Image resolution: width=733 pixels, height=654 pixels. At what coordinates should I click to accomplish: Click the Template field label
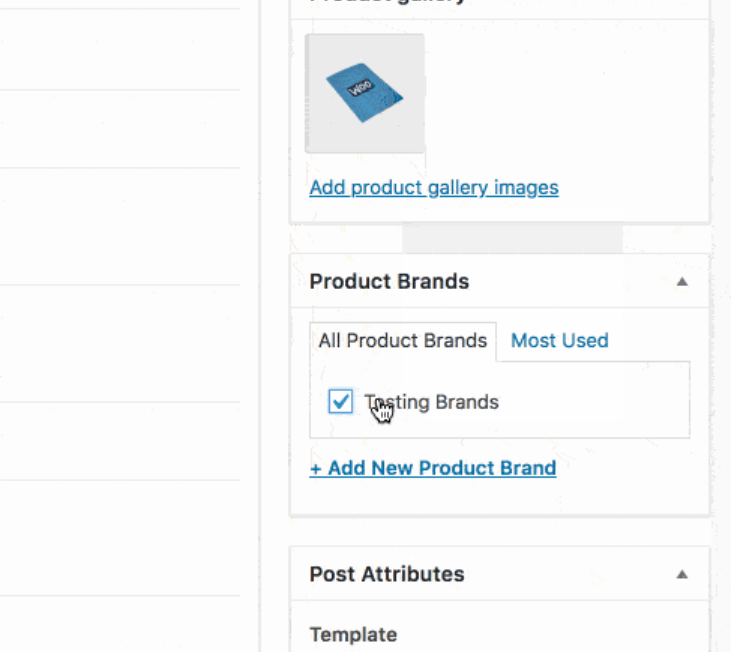[x=353, y=635]
